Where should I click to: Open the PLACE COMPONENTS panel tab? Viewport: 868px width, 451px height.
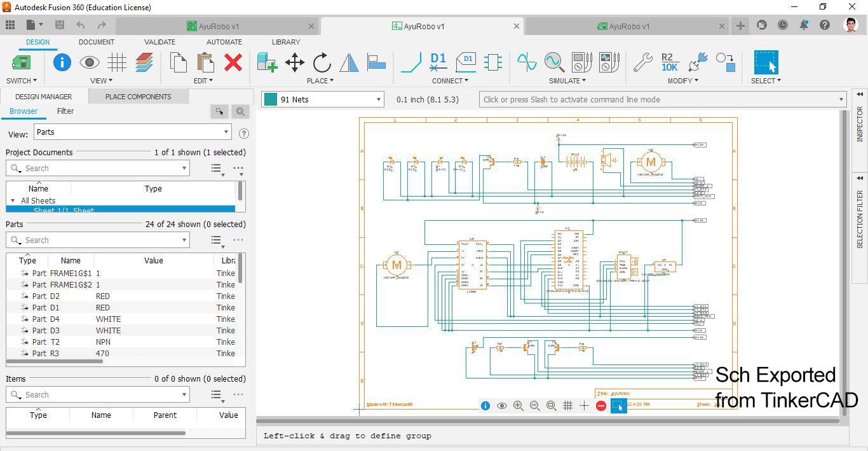pyautogui.click(x=138, y=97)
